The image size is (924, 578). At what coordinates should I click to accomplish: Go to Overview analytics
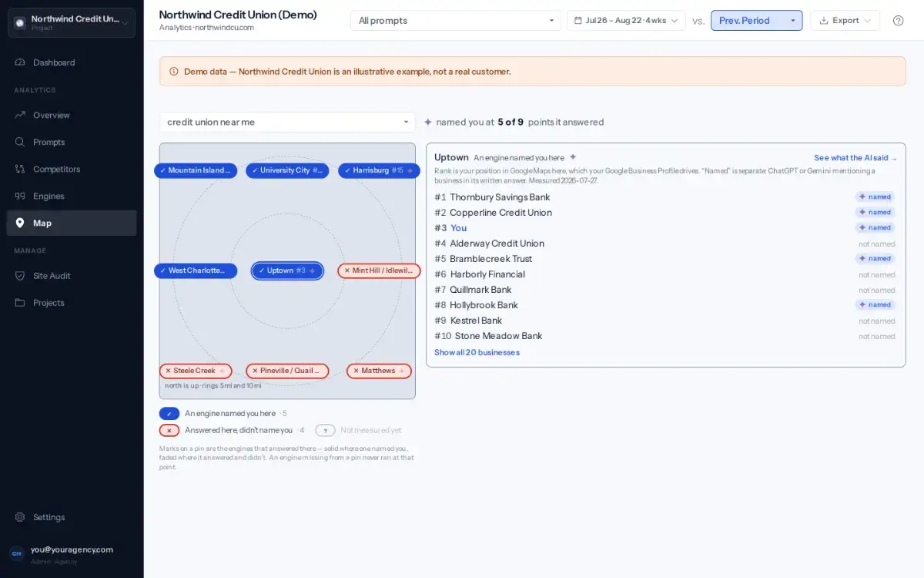(72, 115)
